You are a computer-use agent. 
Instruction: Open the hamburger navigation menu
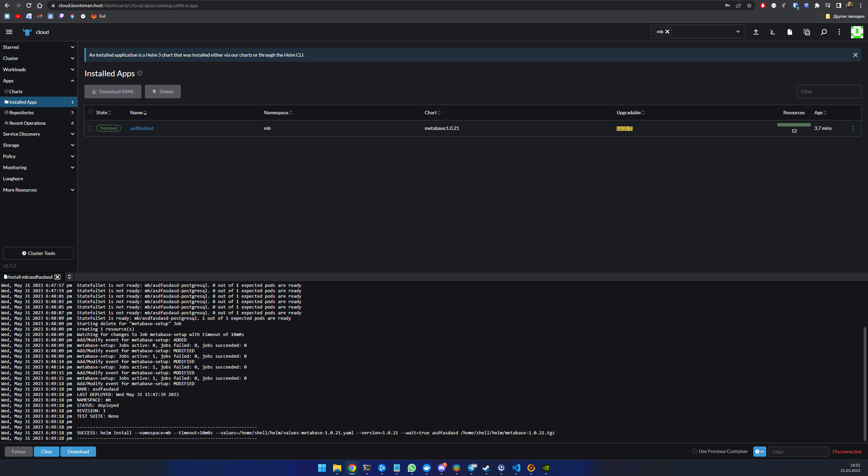point(9,32)
